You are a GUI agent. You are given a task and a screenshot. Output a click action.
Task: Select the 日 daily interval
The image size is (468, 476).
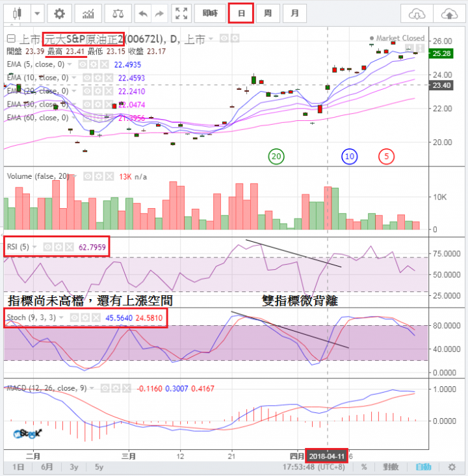[241, 14]
